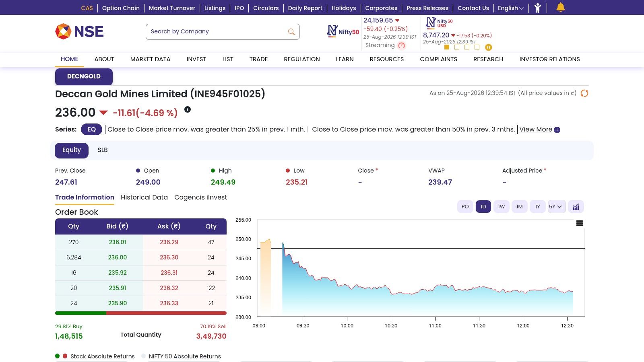Open the LEARN menu
644x362 pixels.
click(345, 59)
